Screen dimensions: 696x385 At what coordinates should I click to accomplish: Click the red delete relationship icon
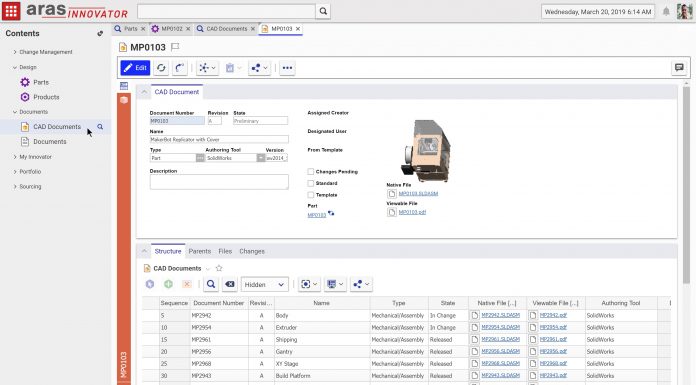click(187, 284)
